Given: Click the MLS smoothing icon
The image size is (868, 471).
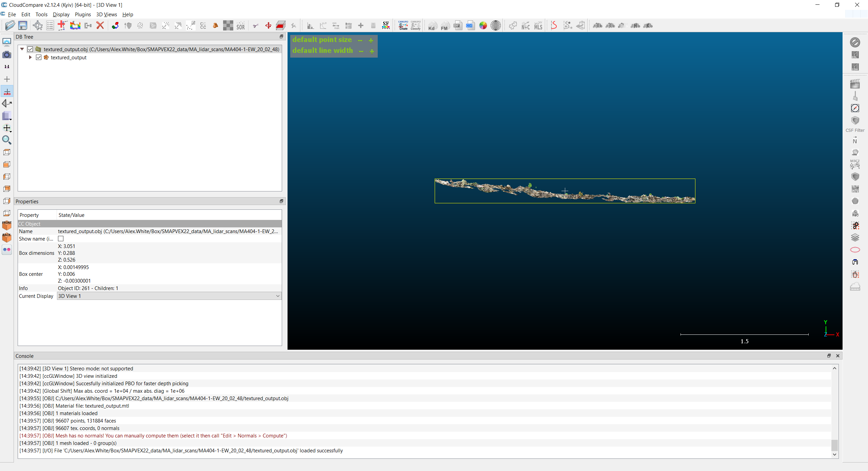Looking at the screenshot, I should pyautogui.click(x=538, y=26).
